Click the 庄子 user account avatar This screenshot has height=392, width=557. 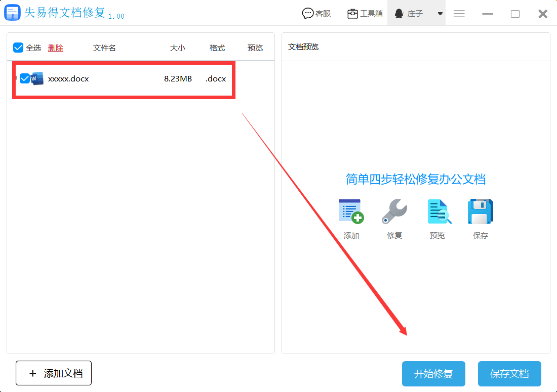coord(399,14)
